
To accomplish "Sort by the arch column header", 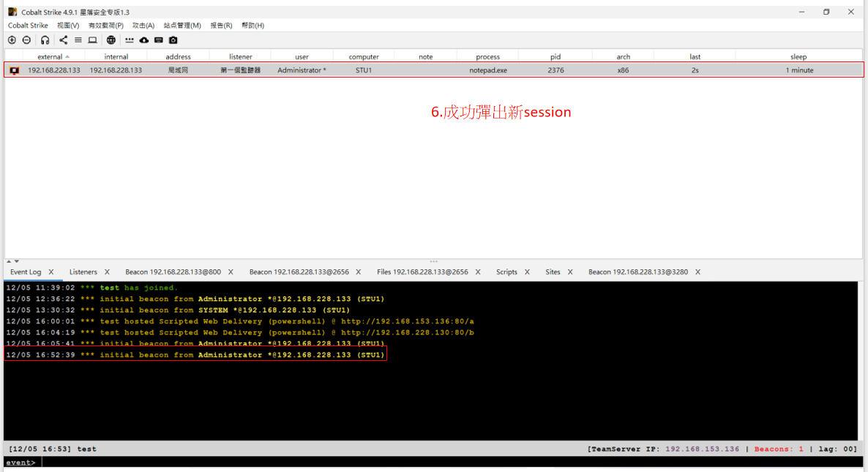I will pyautogui.click(x=624, y=56).
